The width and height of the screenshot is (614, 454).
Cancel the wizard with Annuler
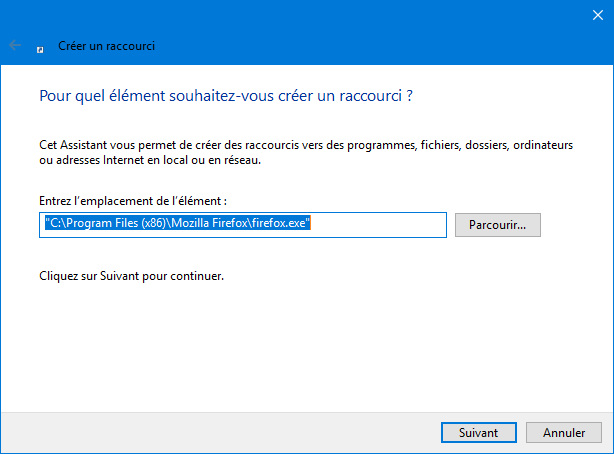[x=563, y=432]
